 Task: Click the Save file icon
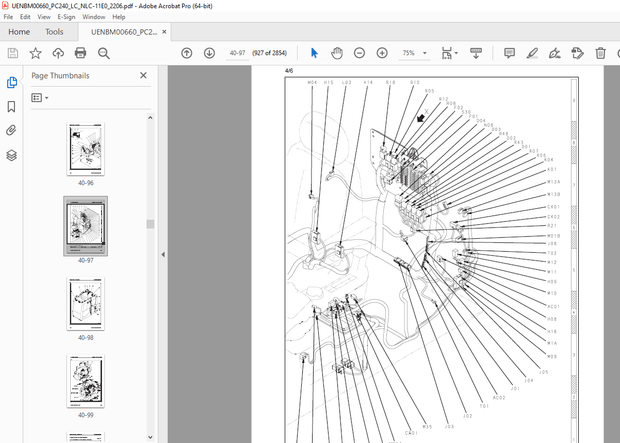[13, 53]
